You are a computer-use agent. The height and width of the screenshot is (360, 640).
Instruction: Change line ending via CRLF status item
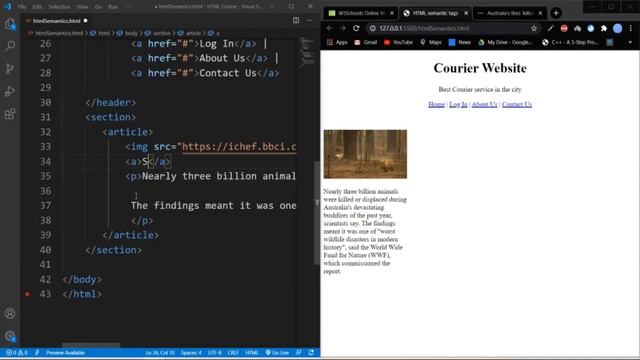(x=233, y=353)
